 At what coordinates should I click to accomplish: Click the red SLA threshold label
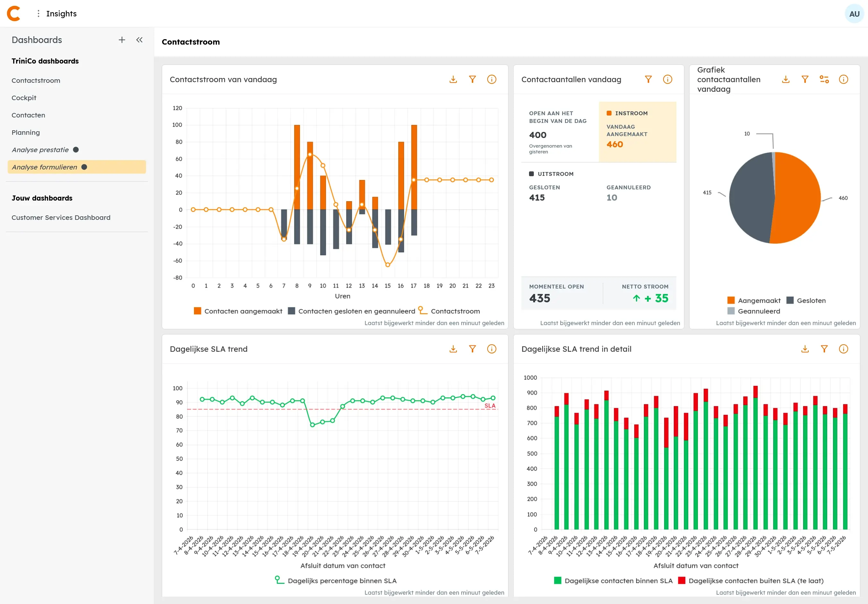490,406
